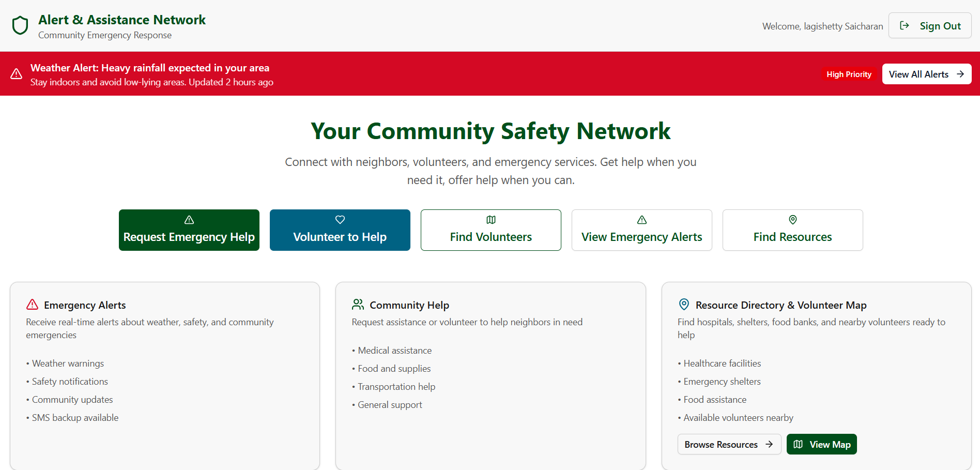Click the triangle icon on Request Emergency Help
Screen dimensions: 980x470
tap(189, 220)
